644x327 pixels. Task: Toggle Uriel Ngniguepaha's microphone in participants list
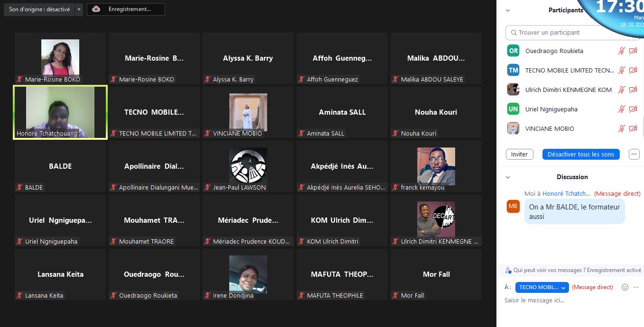click(x=621, y=109)
